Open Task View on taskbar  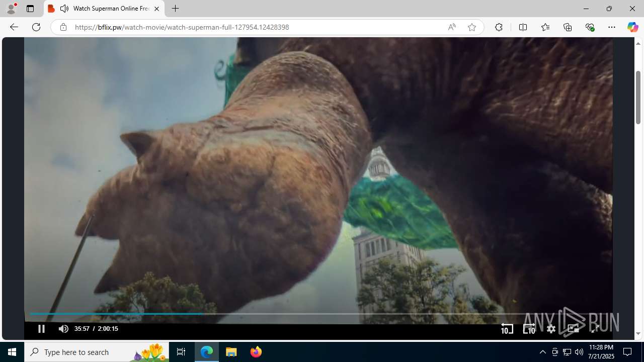pos(181,352)
